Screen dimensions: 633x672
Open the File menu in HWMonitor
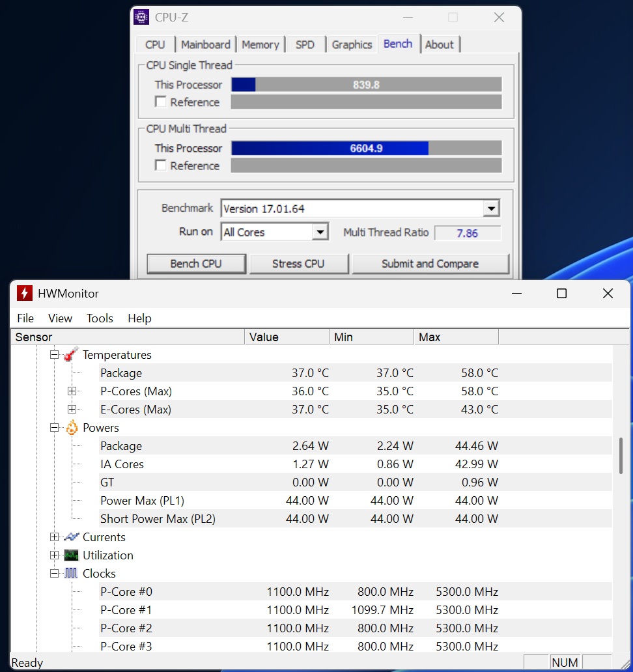(x=25, y=318)
